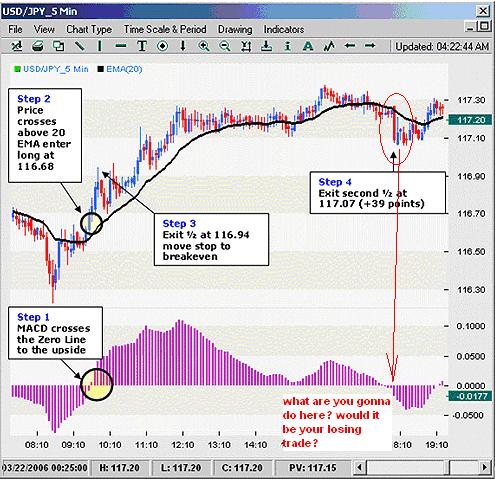Close the USD/JPY chart window

pyautogui.click(x=483, y=11)
